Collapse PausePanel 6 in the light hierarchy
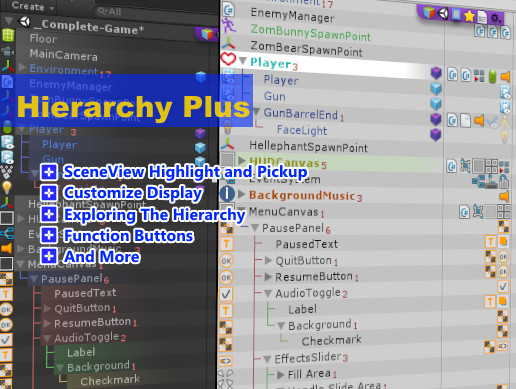Viewport: 516px width, 389px height. pyautogui.click(x=255, y=228)
